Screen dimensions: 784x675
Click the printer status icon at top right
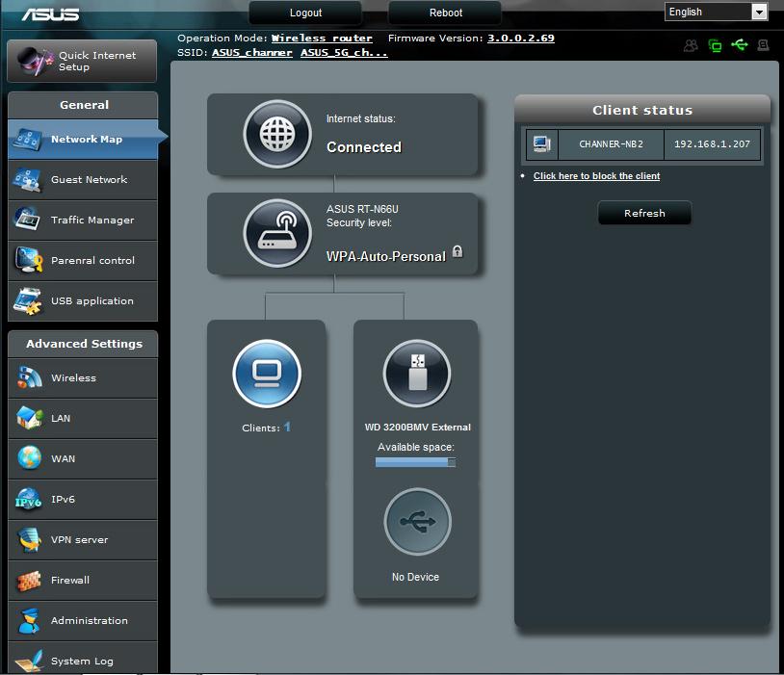[763, 45]
